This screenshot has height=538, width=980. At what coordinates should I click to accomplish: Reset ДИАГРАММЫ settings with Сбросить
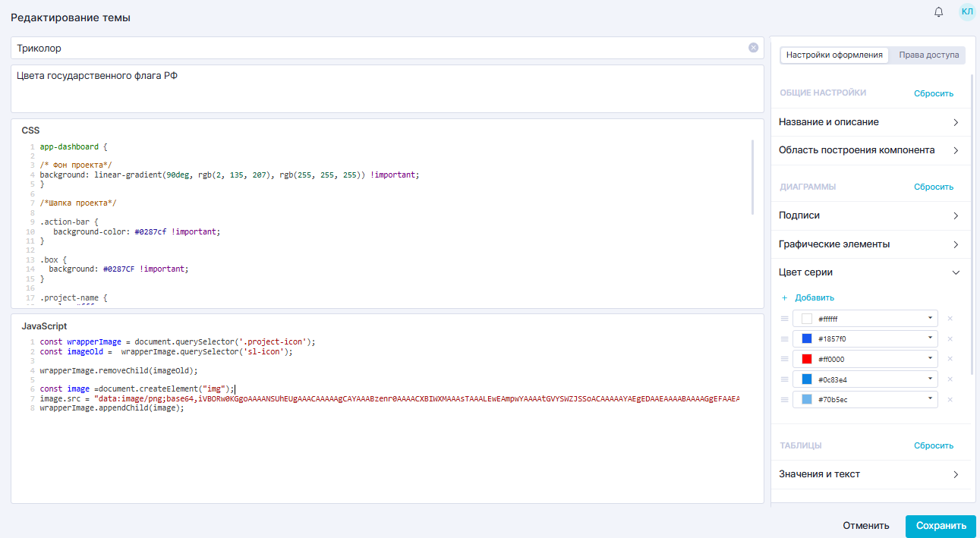933,187
